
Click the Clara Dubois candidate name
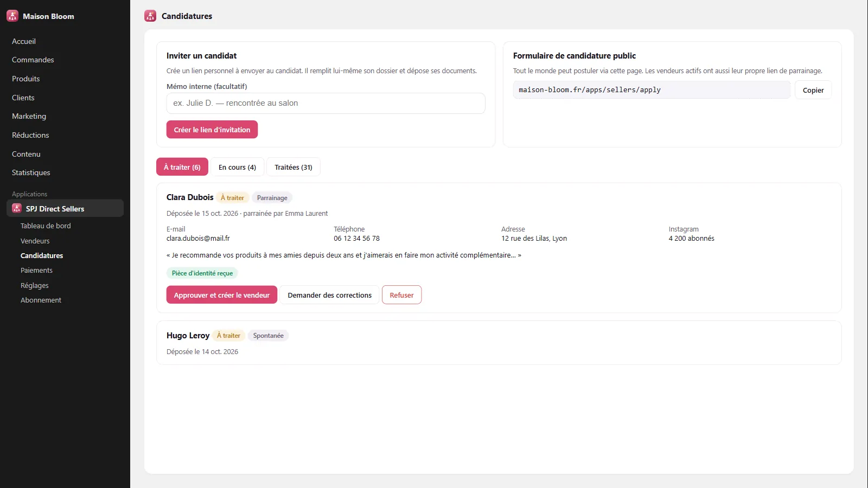[190, 197]
